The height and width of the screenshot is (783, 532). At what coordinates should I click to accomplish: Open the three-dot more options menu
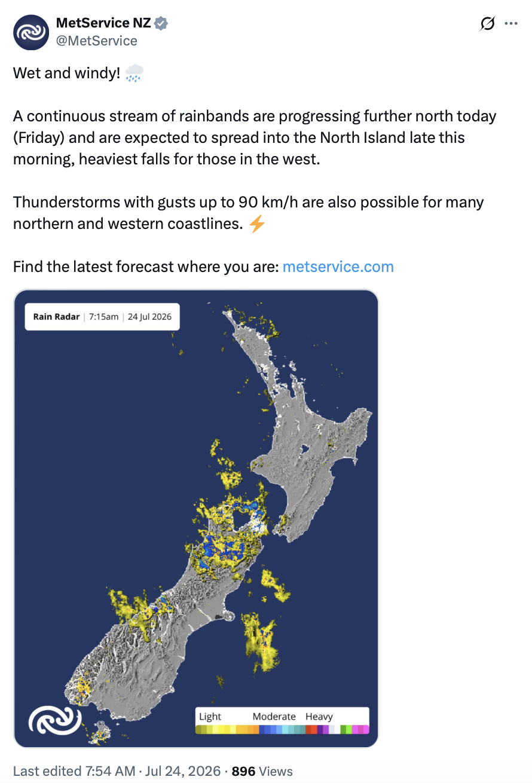(x=511, y=24)
